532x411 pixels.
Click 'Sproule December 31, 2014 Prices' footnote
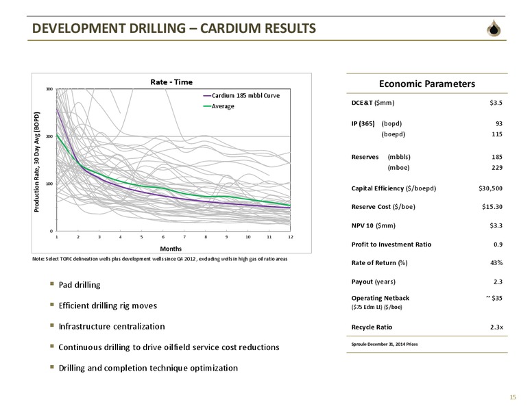[385, 344]
